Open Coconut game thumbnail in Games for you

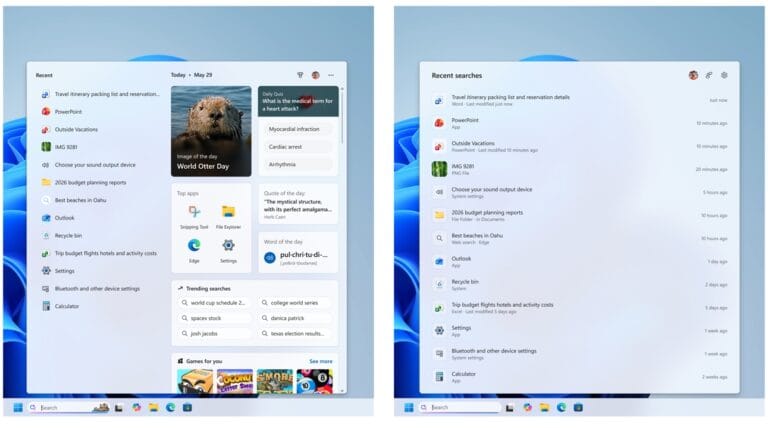tap(235, 381)
